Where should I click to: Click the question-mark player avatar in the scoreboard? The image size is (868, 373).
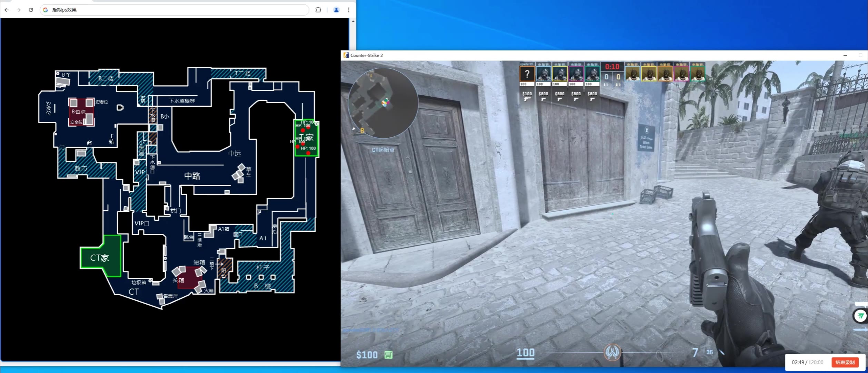(x=527, y=74)
